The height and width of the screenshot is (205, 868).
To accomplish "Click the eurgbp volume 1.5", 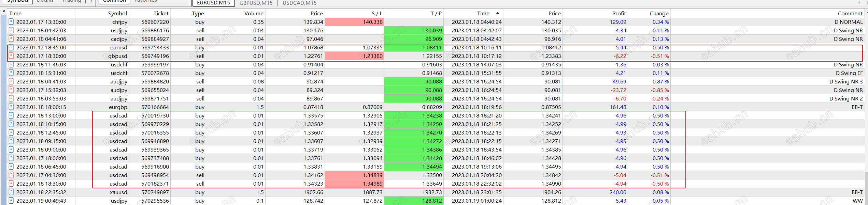I will point(260,107).
